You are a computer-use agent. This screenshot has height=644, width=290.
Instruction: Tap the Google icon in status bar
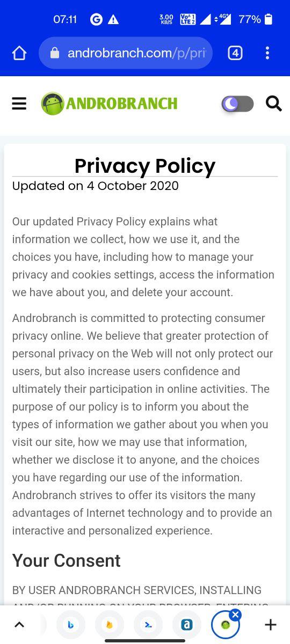(x=97, y=19)
